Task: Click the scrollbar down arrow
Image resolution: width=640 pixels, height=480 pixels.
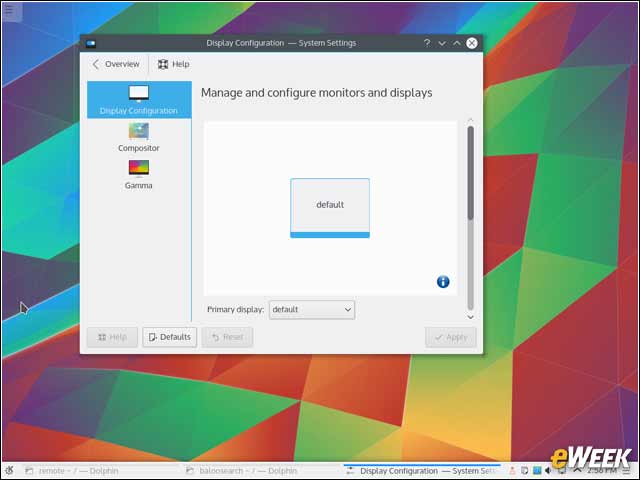Action: pos(470,317)
